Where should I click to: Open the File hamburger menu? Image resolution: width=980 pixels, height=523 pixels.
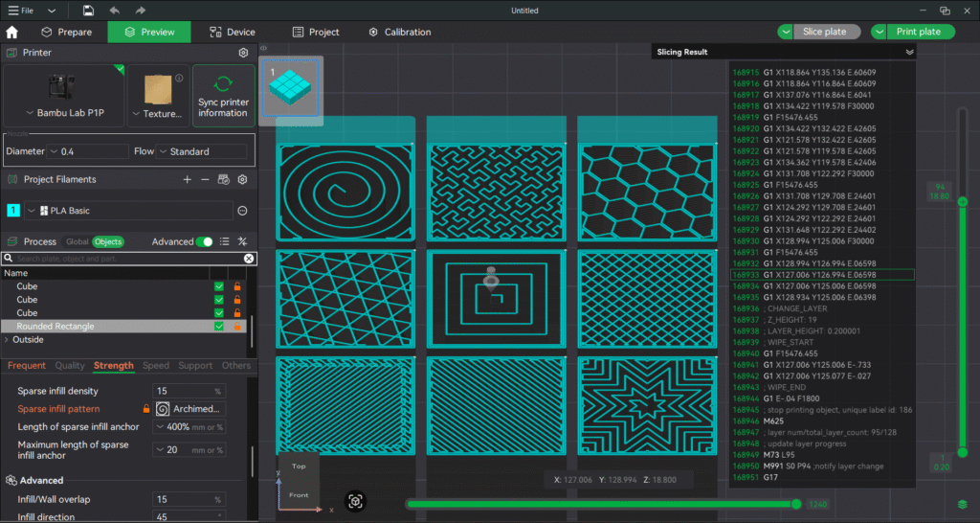(21, 11)
